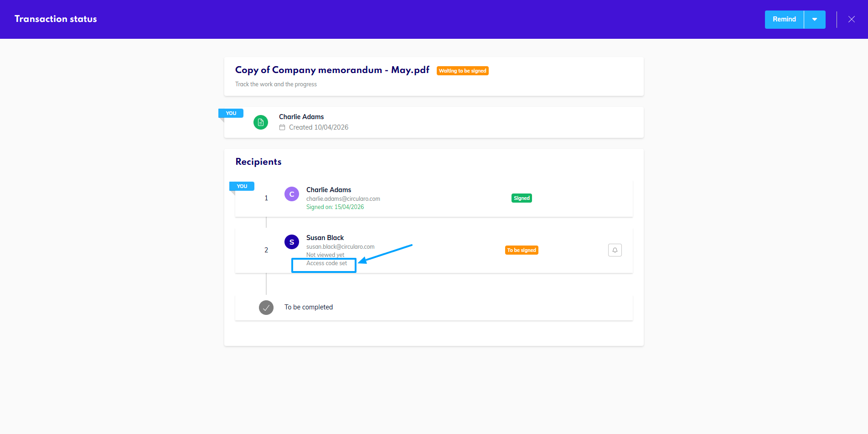Click the To be completed row
This screenshot has height=434, width=868.
pyautogui.click(x=309, y=307)
